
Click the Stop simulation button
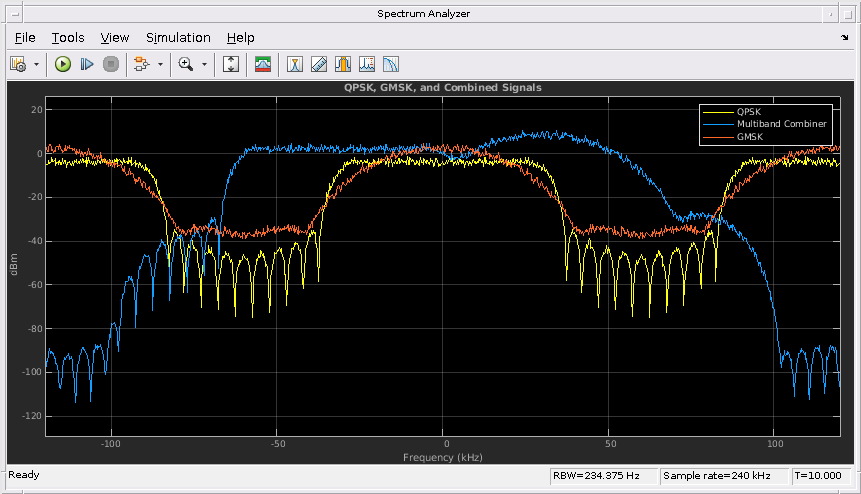tap(110, 64)
